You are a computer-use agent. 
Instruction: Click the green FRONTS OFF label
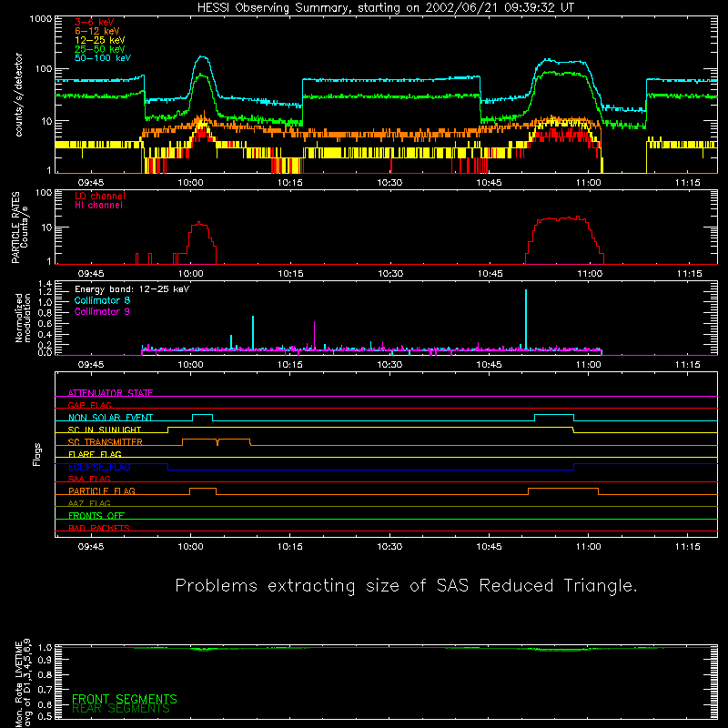click(96, 515)
